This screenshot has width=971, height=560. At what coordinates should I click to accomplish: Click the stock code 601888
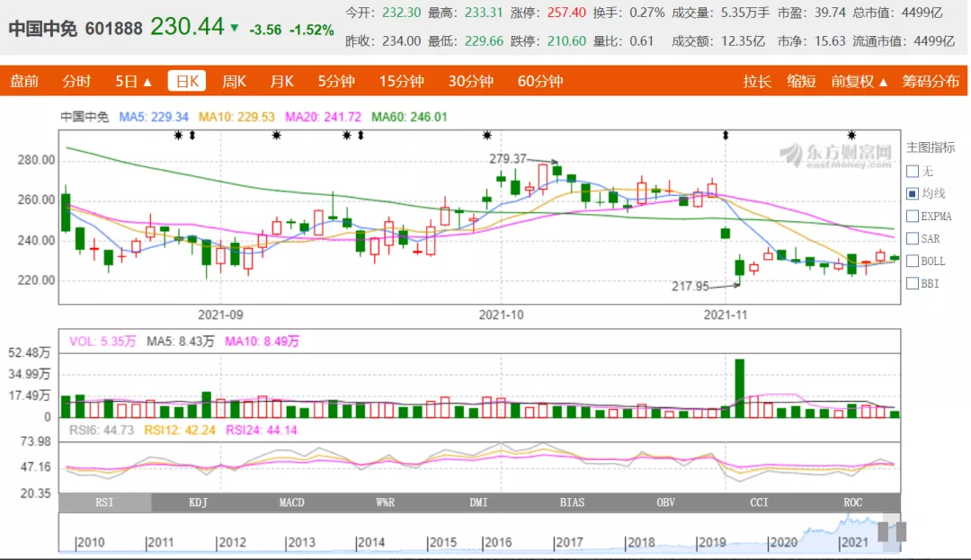pyautogui.click(x=114, y=29)
